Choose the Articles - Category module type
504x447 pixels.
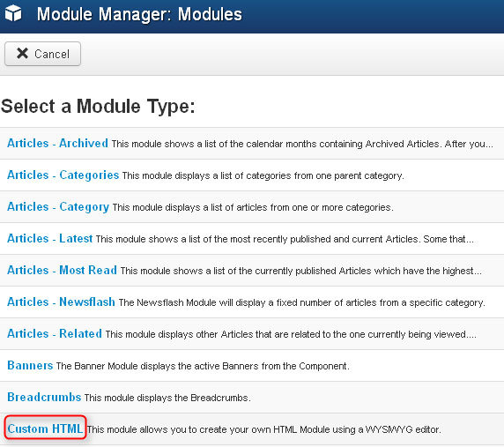(58, 207)
